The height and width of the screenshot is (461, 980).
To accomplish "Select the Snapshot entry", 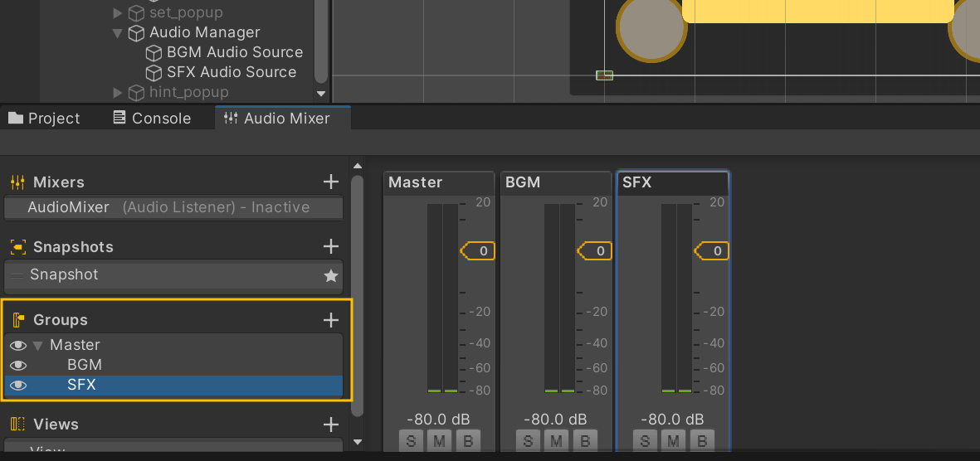I will [x=173, y=274].
